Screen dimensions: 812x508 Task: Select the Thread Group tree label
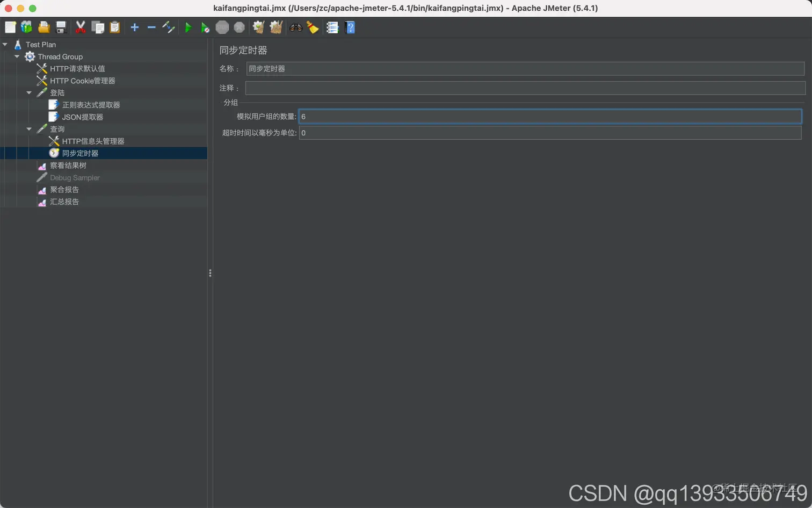coord(60,56)
